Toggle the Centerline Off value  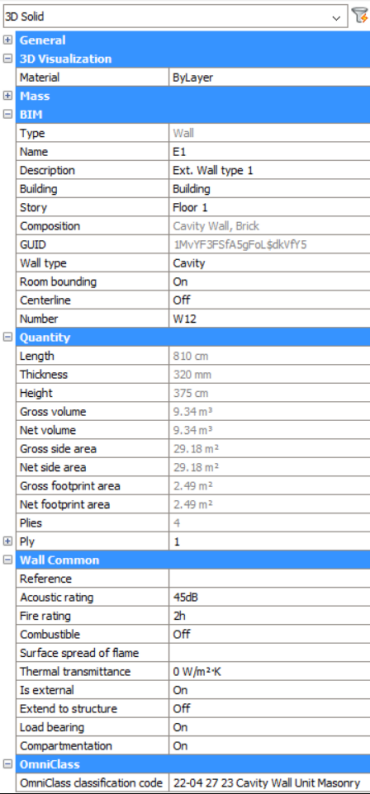tap(269, 300)
